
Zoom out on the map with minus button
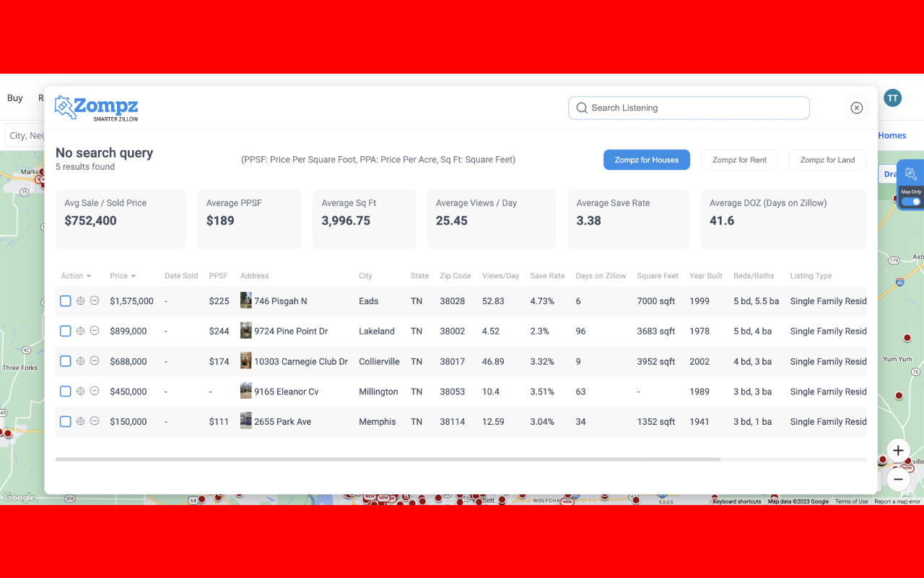point(898,478)
